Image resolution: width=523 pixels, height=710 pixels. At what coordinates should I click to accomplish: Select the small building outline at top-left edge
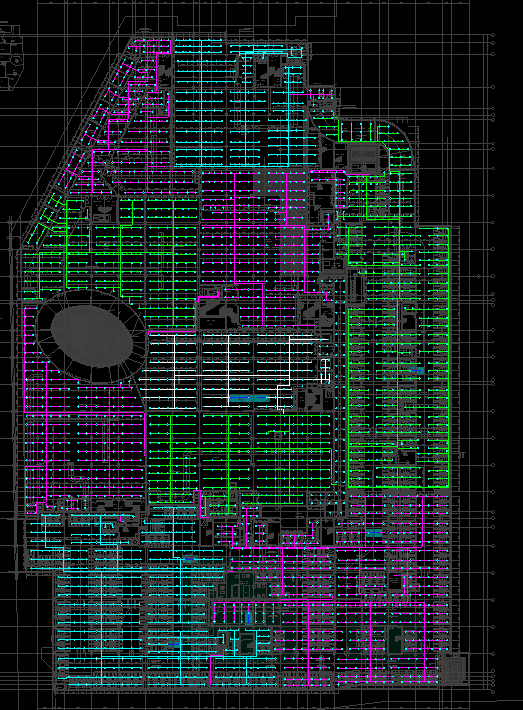tap(11, 58)
